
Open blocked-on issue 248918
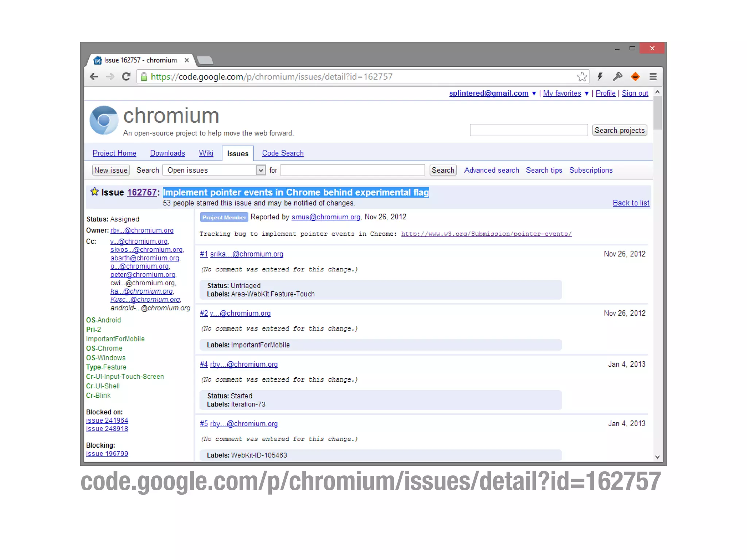107,429
